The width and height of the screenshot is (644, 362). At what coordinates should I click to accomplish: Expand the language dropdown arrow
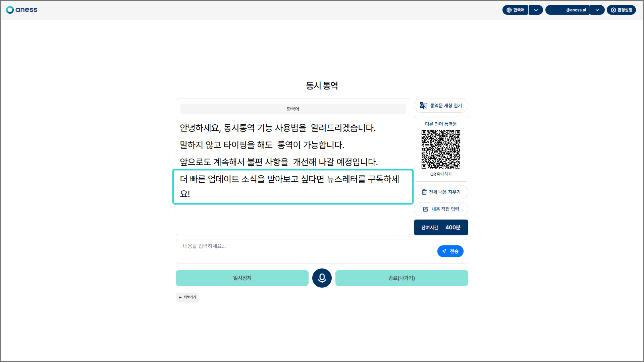536,10
